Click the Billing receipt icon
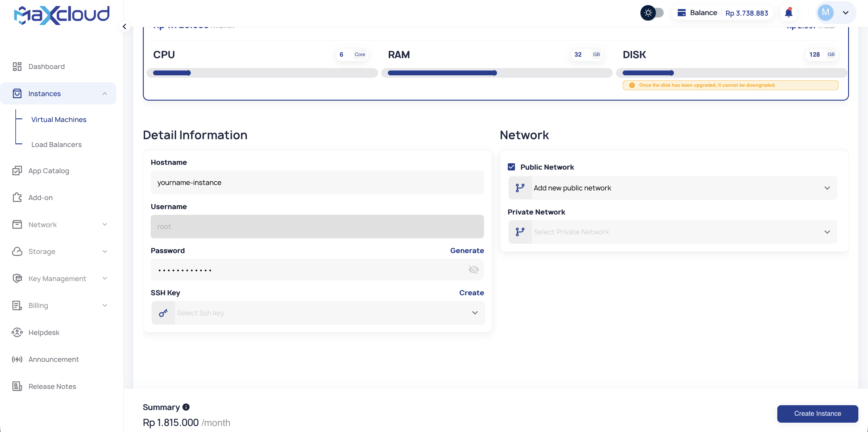 [17, 305]
